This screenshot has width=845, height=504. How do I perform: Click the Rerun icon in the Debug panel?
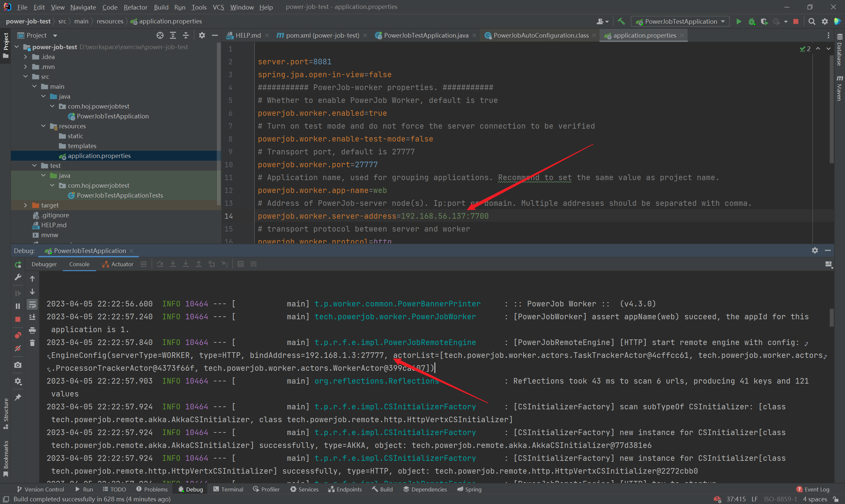point(18,264)
